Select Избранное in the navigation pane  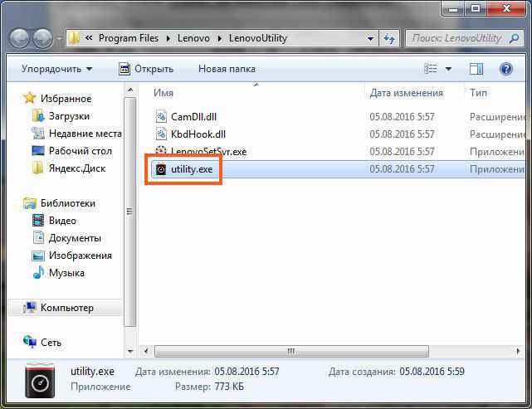[66, 99]
